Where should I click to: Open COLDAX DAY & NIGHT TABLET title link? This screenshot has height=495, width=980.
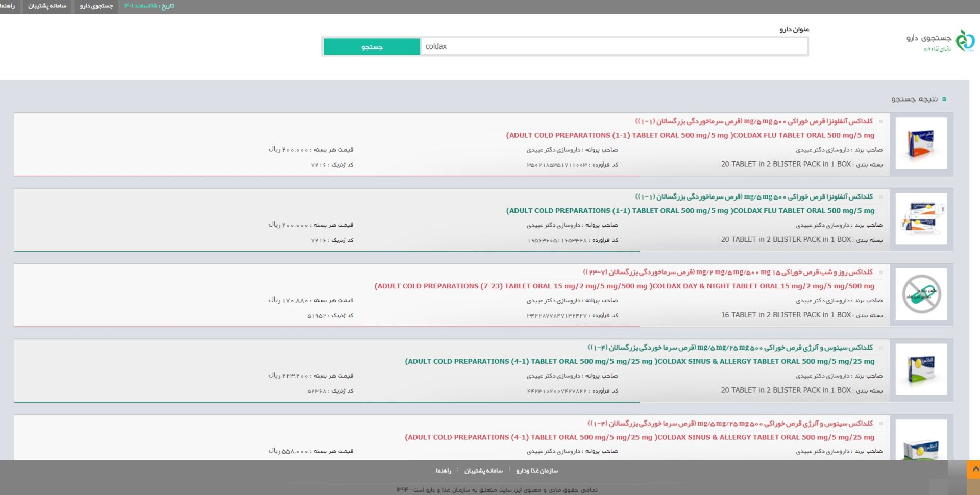[624, 286]
